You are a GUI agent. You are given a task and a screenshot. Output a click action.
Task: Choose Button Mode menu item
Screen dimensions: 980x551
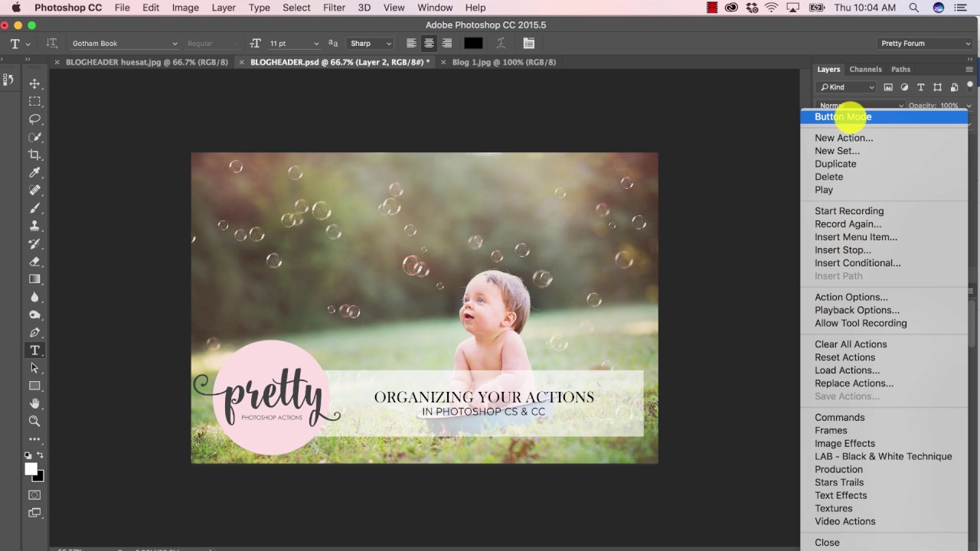[x=884, y=117]
